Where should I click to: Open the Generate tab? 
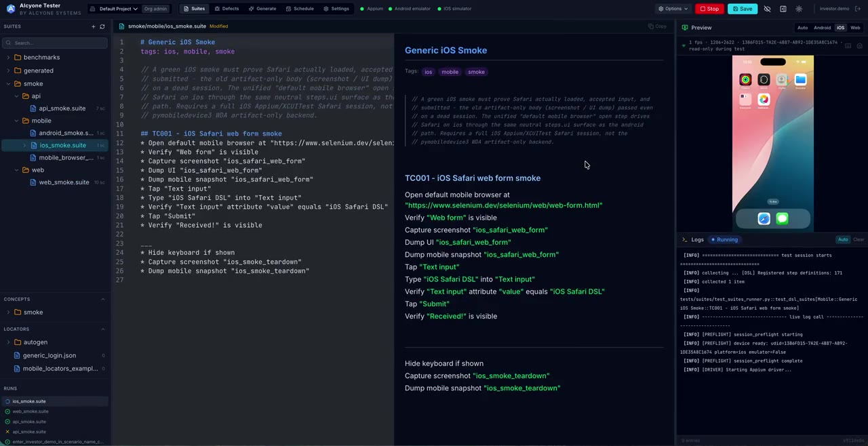tap(262, 9)
